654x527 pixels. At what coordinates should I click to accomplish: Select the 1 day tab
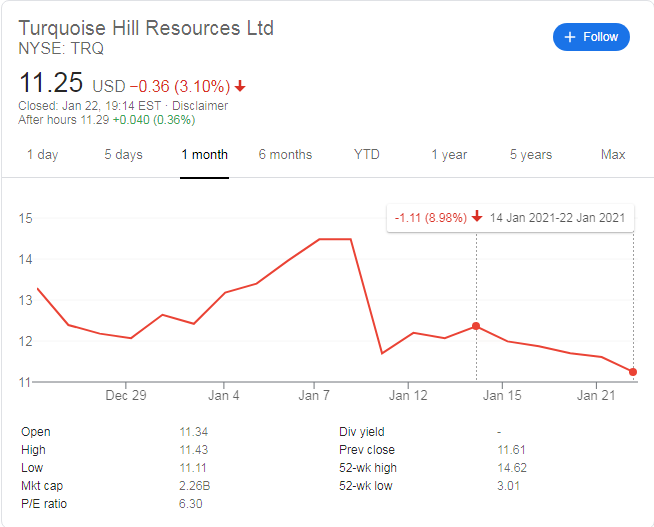tap(43, 155)
